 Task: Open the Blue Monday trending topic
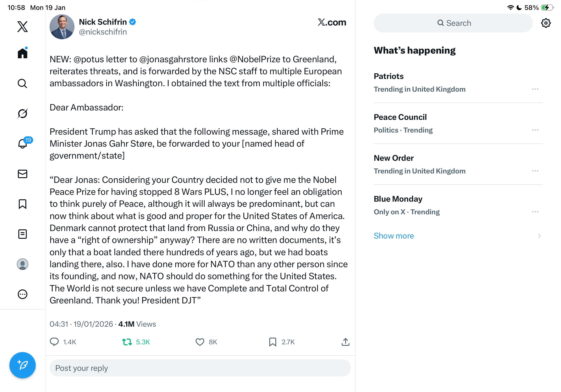[398, 199]
